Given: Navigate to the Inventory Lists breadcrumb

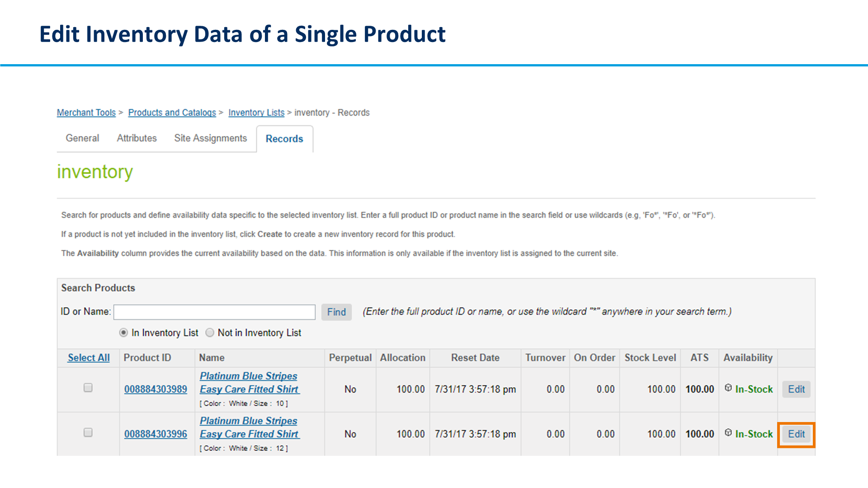Looking at the screenshot, I should pyautogui.click(x=256, y=113).
